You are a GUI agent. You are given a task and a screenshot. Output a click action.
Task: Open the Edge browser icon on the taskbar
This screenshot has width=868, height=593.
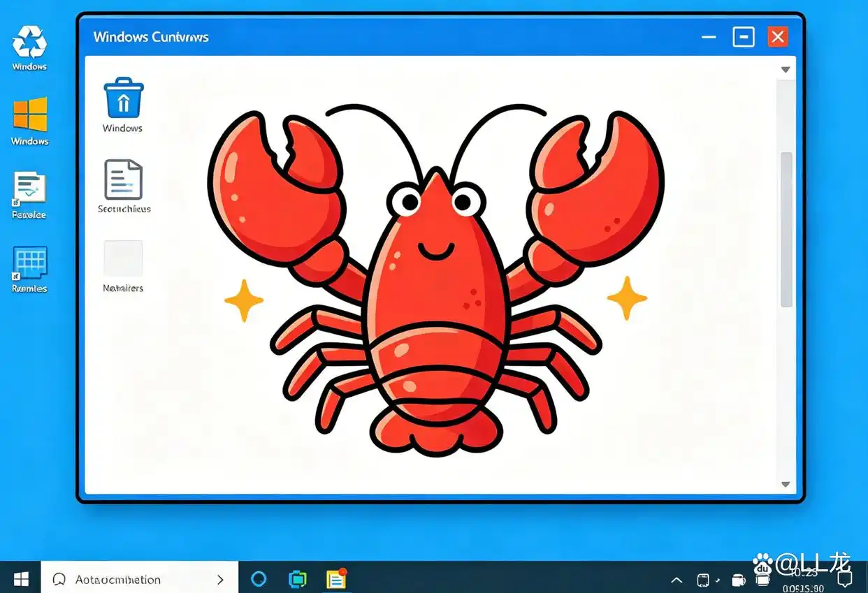click(259, 579)
